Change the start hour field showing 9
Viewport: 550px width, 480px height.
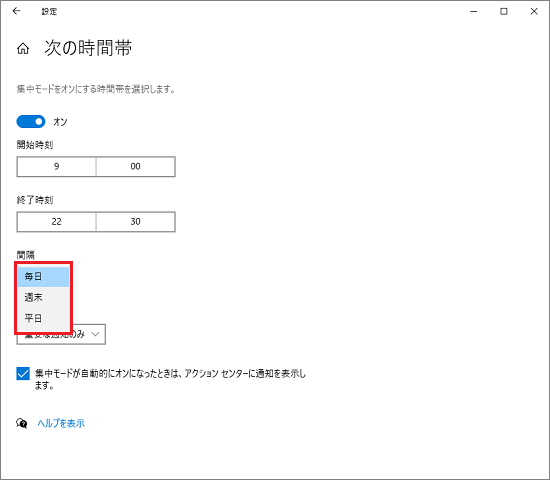click(x=56, y=166)
